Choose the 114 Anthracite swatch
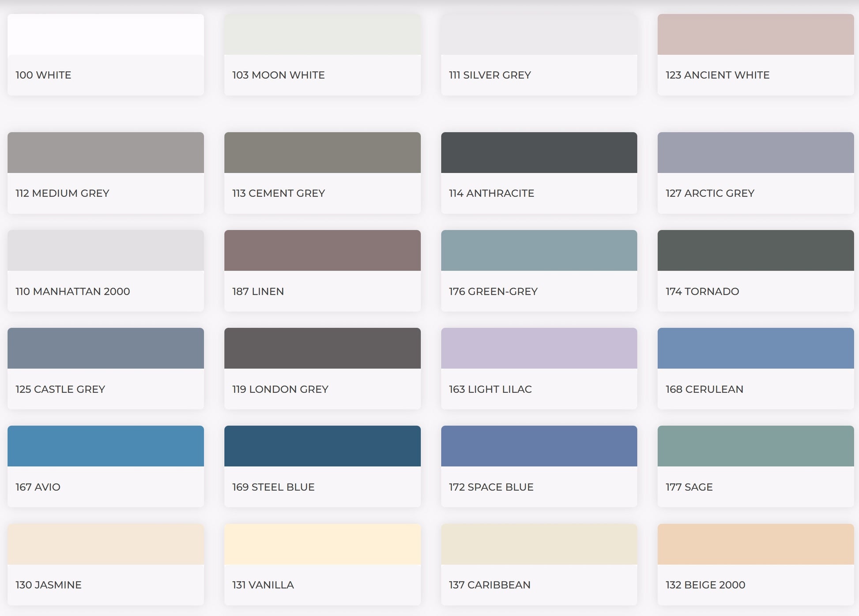The width and height of the screenshot is (859, 616). click(x=539, y=153)
